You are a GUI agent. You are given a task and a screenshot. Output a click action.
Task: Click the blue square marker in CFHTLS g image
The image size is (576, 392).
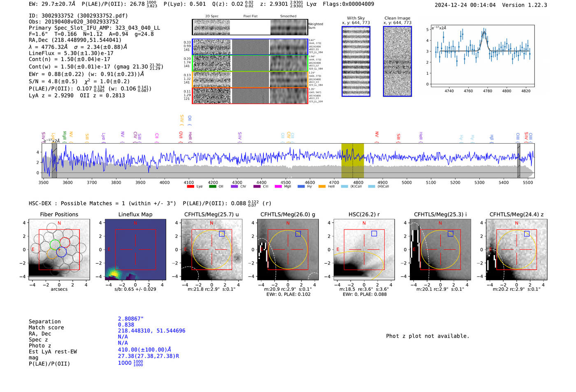pyautogui.click(x=298, y=234)
